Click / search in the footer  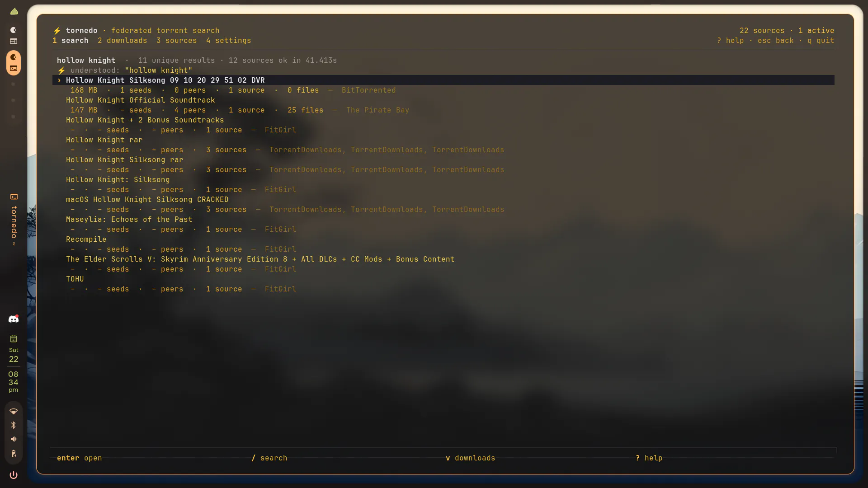[269, 458]
